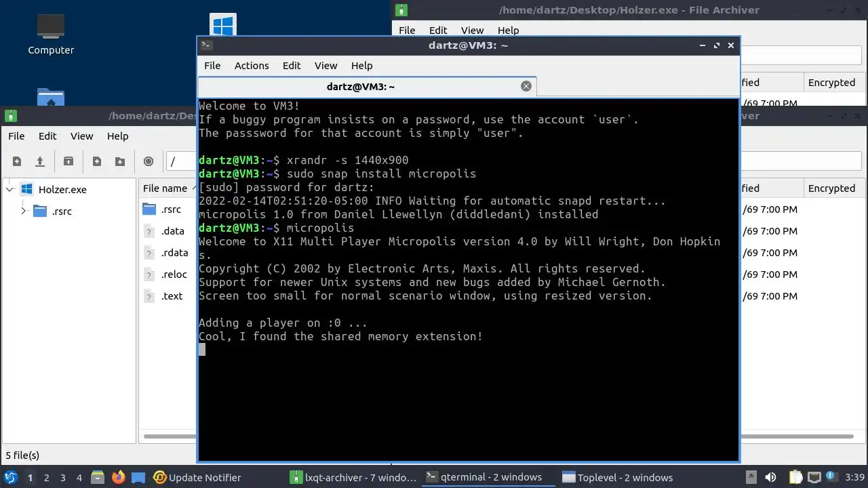This screenshot has width=868, height=488.
Task: Click the '5 file(s)' status bar text
Action: [22, 455]
